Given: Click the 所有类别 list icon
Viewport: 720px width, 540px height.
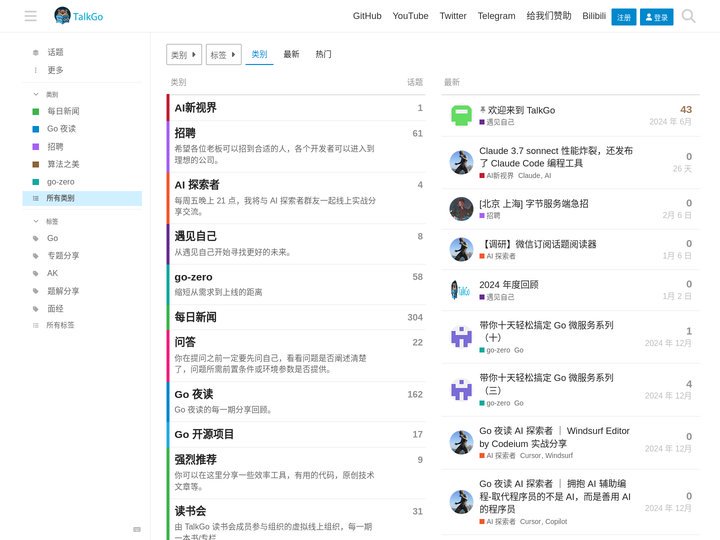Looking at the screenshot, I should pyautogui.click(x=35, y=198).
